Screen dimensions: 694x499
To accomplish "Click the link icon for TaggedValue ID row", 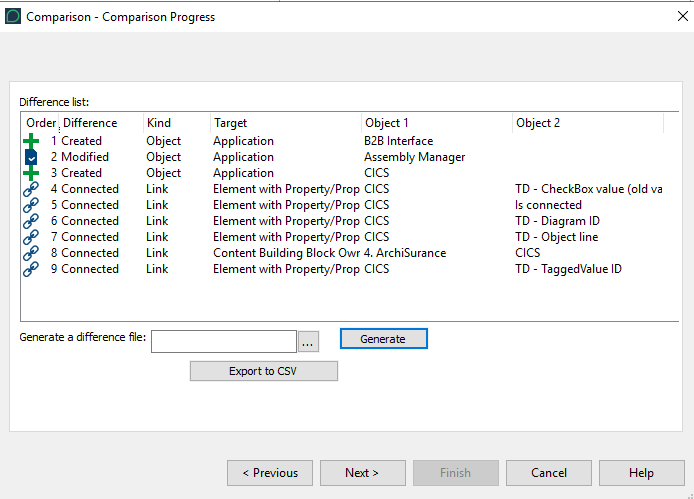I will pyautogui.click(x=31, y=269).
